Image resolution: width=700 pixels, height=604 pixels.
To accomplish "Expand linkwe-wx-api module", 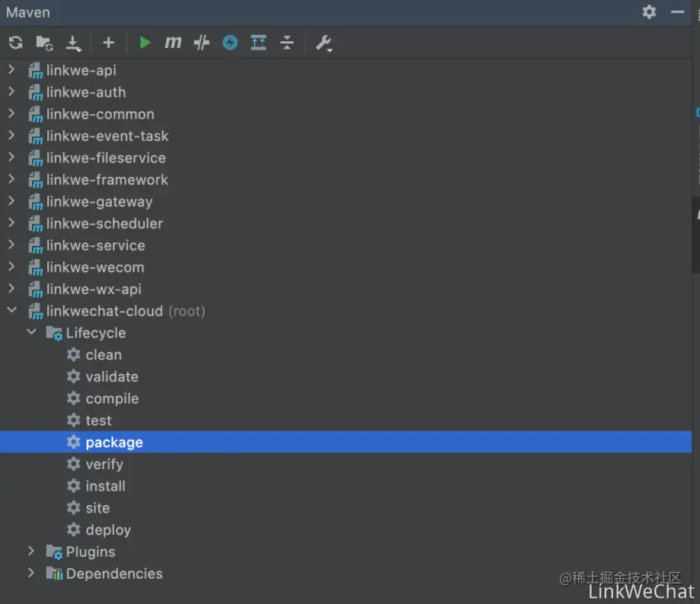I will click(x=11, y=289).
